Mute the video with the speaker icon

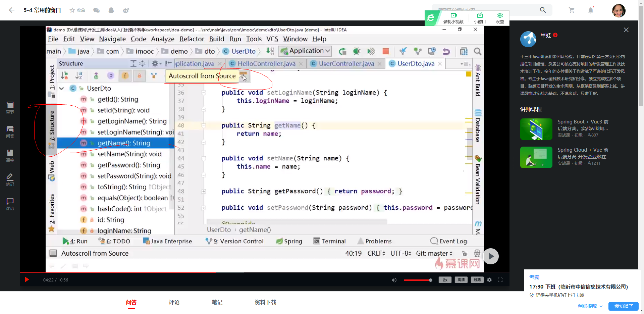(x=394, y=280)
